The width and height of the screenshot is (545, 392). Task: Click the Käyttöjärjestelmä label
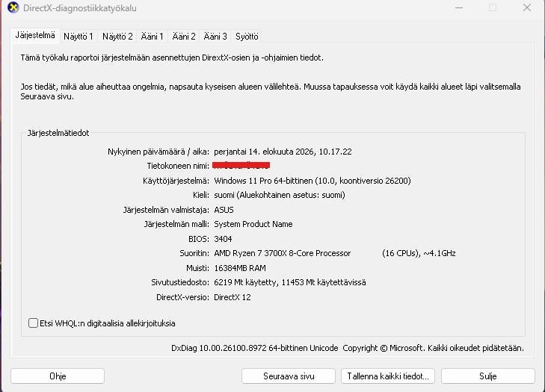coord(176,181)
